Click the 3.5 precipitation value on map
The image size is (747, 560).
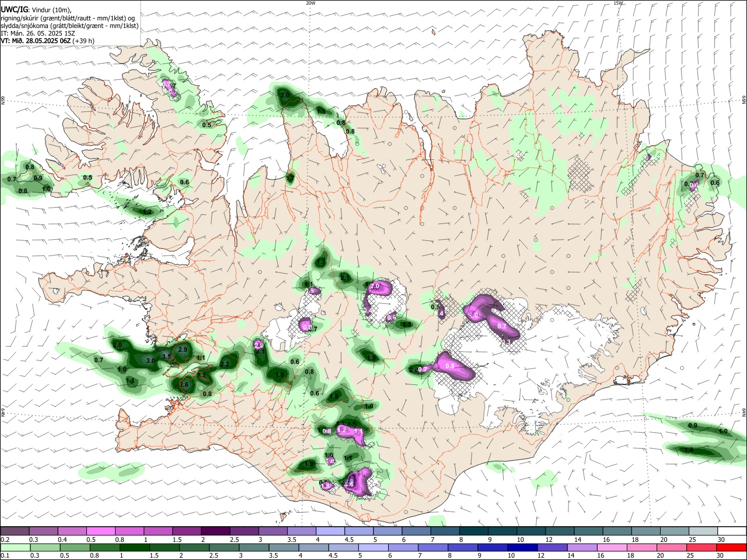pos(166,356)
